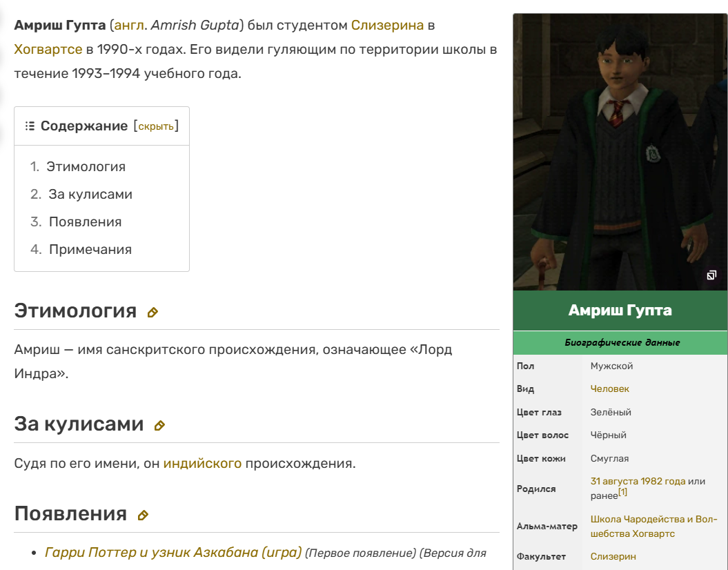Click the footnote reference [1]
728x570 pixels.
[622, 492]
